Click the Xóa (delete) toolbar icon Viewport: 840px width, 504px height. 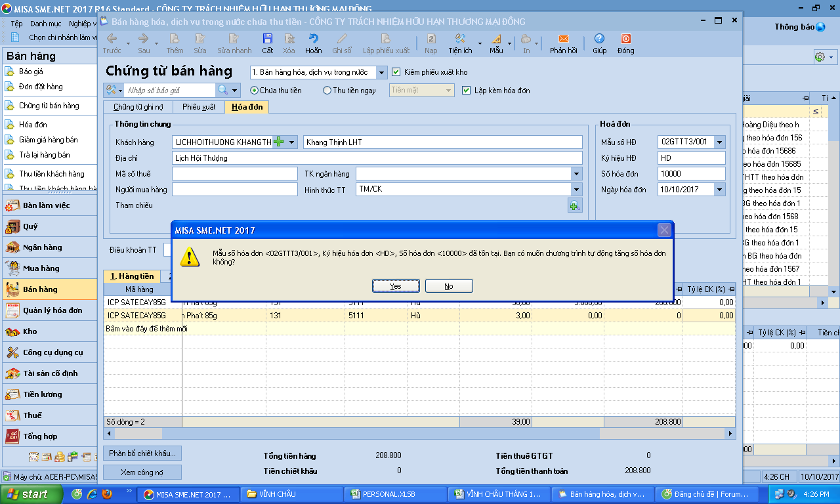(289, 39)
